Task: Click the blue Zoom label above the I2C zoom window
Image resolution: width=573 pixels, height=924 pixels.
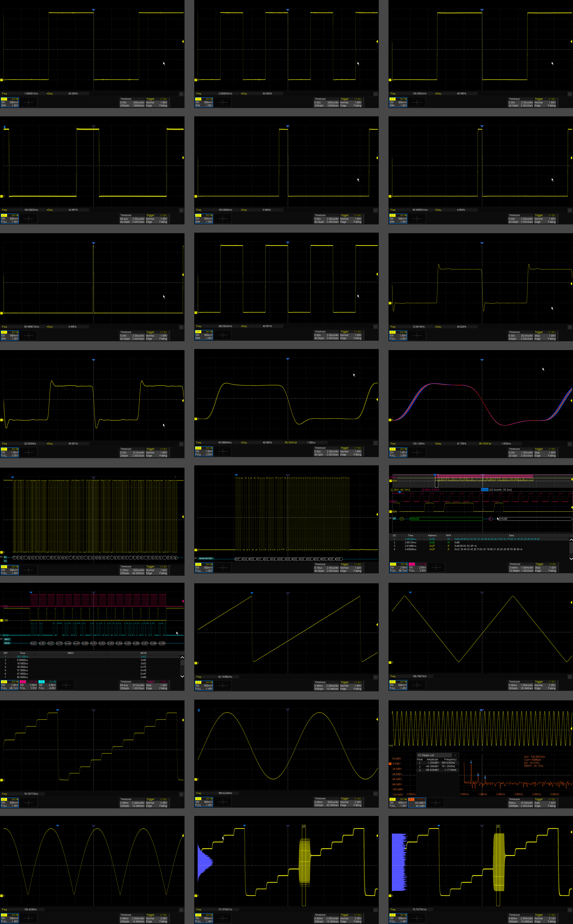Action: coord(484,490)
